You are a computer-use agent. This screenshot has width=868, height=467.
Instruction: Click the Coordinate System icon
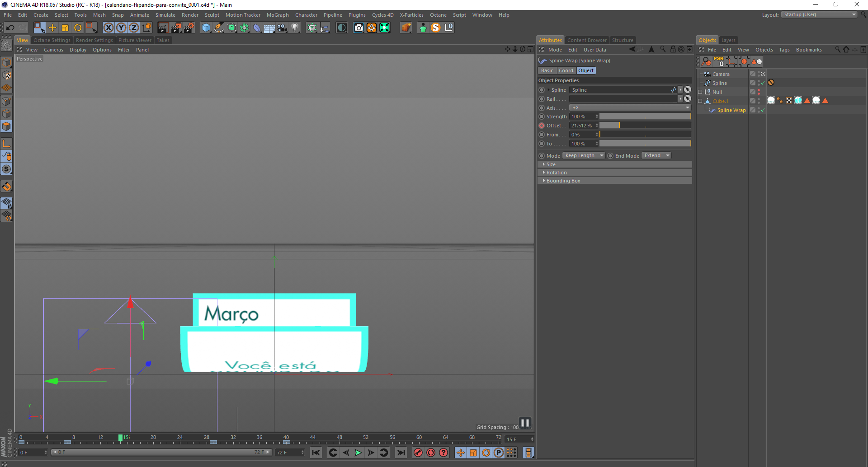[146, 28]
